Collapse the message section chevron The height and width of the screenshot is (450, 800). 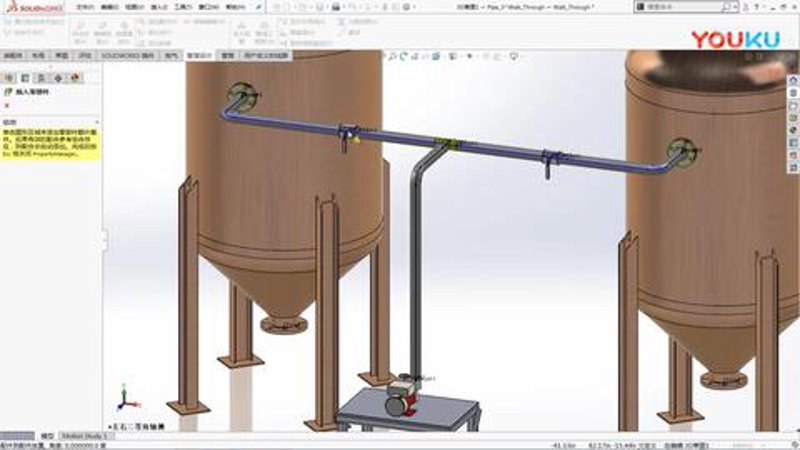pos(97,122)
